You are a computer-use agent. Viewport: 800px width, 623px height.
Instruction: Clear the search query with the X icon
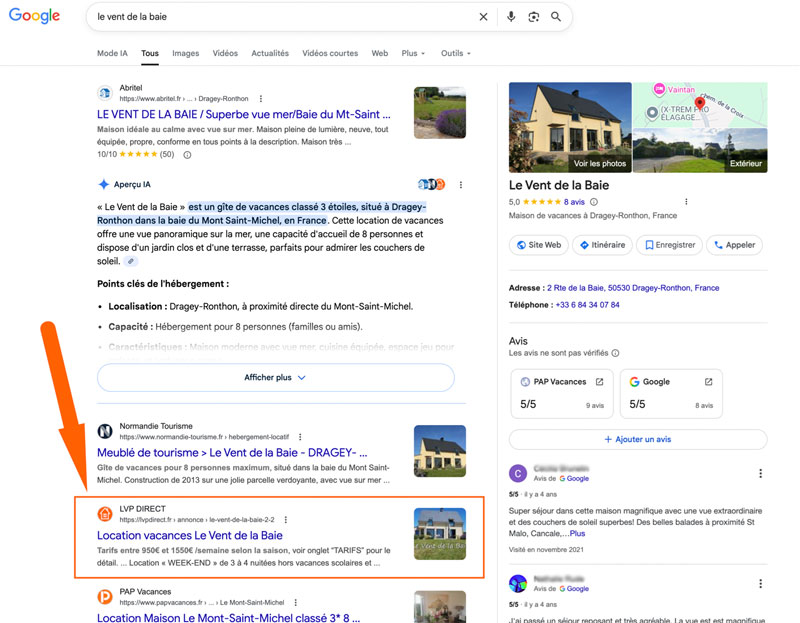coord(483,17)
